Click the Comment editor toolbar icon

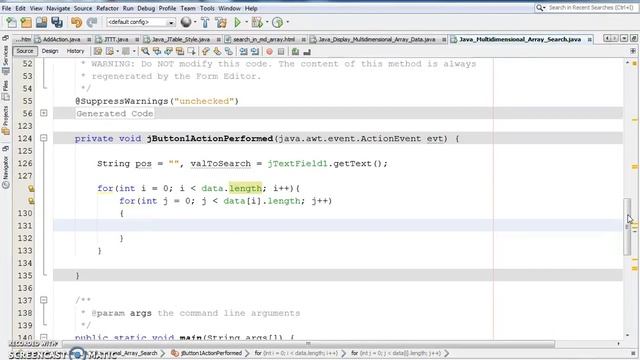[296, 51]
